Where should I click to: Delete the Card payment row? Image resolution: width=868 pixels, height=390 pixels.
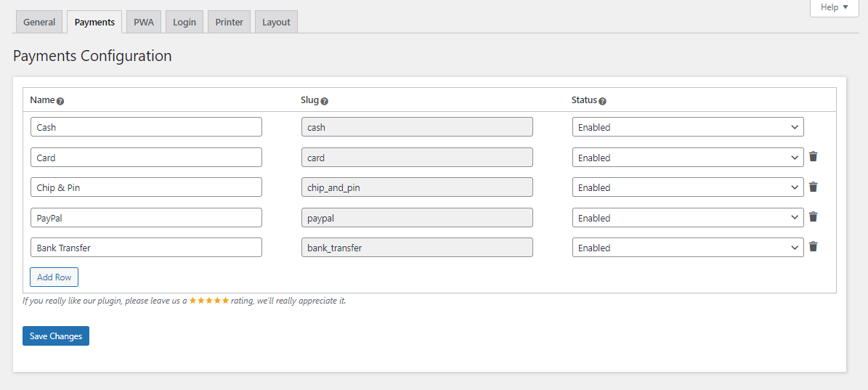point(814,157)
